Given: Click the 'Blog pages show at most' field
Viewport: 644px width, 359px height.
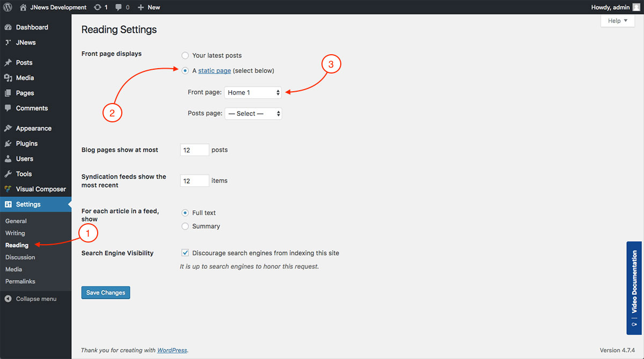Looking at the screenshot, I should 194,150.
